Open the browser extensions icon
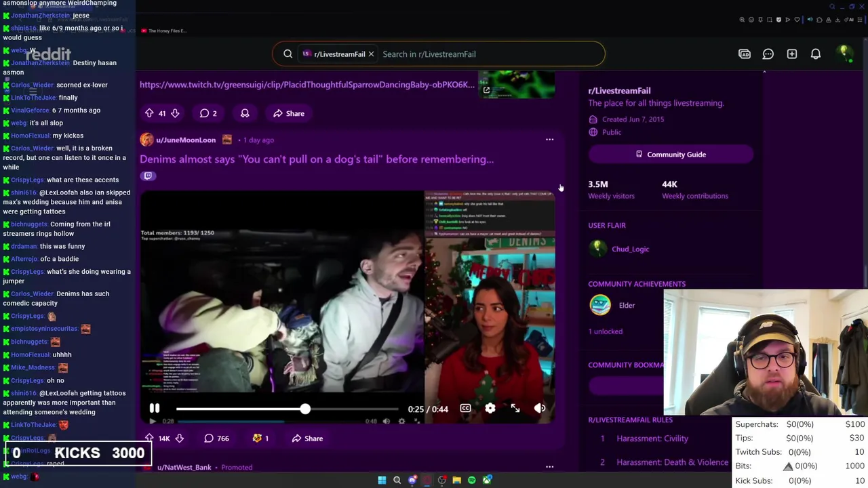The image size is (868, 488). pyautogui.click(x=819, y=20)
